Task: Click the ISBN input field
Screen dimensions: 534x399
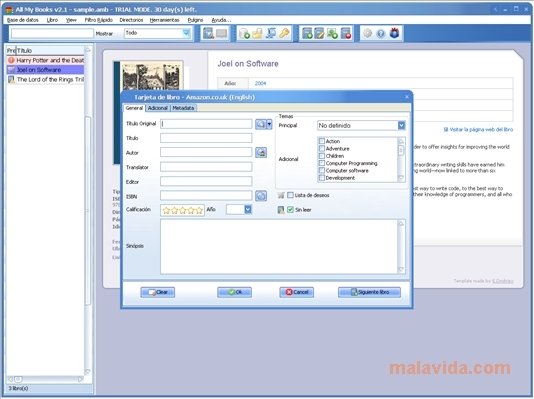Action: tap(206, 195)
